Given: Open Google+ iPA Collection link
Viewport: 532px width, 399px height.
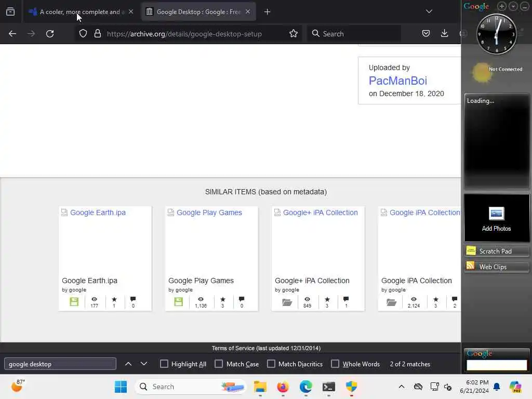Looking at the screenshot, I should (x=320, y=212).
